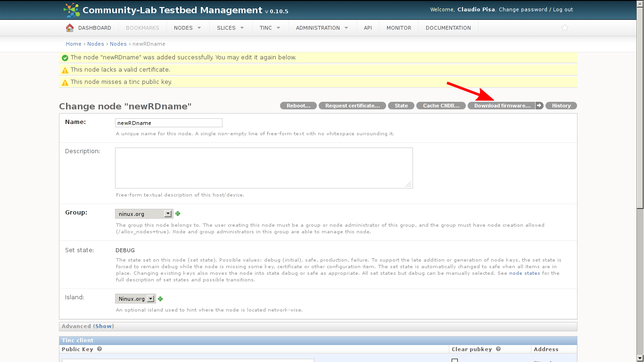Click the bookmark star icon
Viewport: 644px width, 362px height.
(x=565, y=28)
